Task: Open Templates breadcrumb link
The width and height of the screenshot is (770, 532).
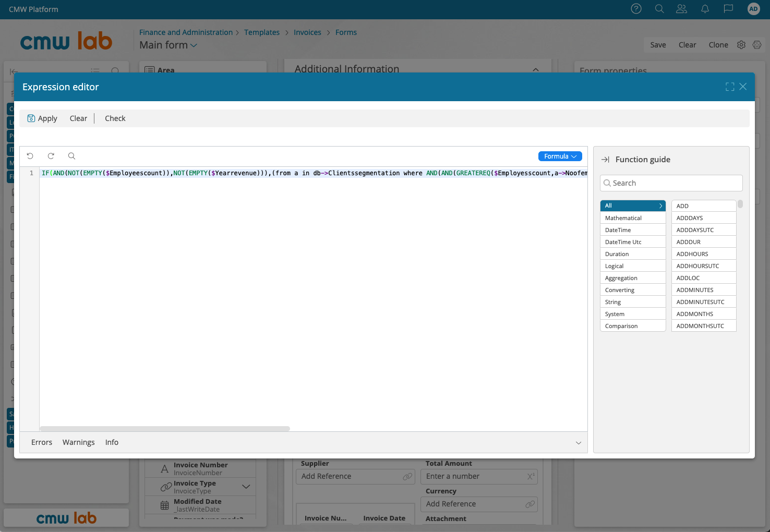Action: pyautogui.click(x=262, y=32)
